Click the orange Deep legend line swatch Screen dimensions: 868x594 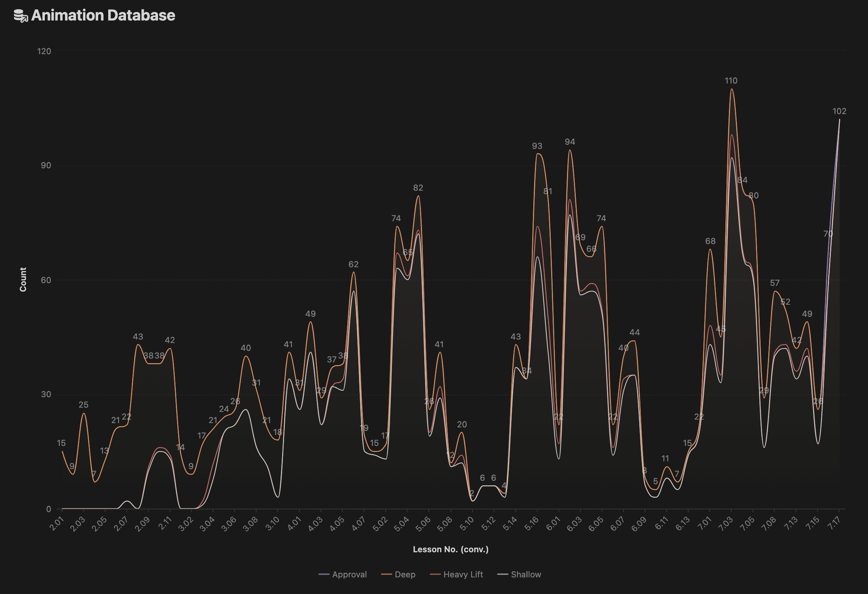pyautogui.click(x=386, y=575)
